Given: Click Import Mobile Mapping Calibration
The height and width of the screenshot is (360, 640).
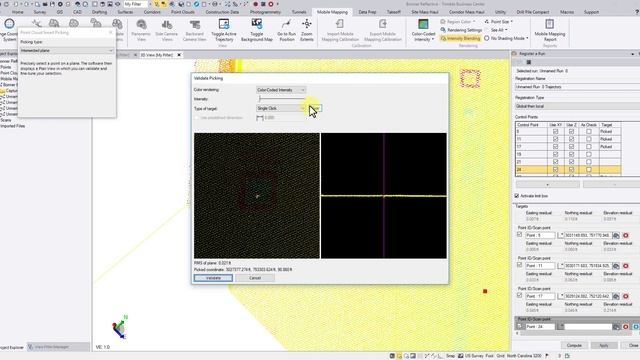Looking at the screenshot, I should 340,30.
